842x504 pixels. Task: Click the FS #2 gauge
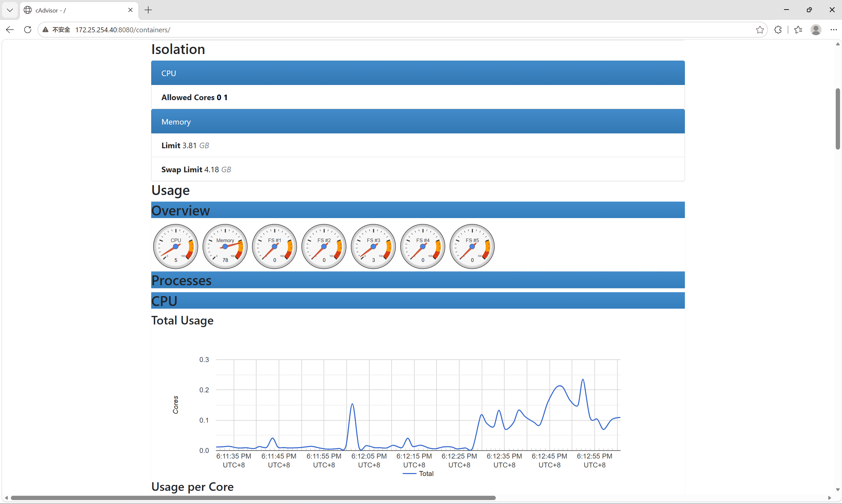click(x=324, y=247)
